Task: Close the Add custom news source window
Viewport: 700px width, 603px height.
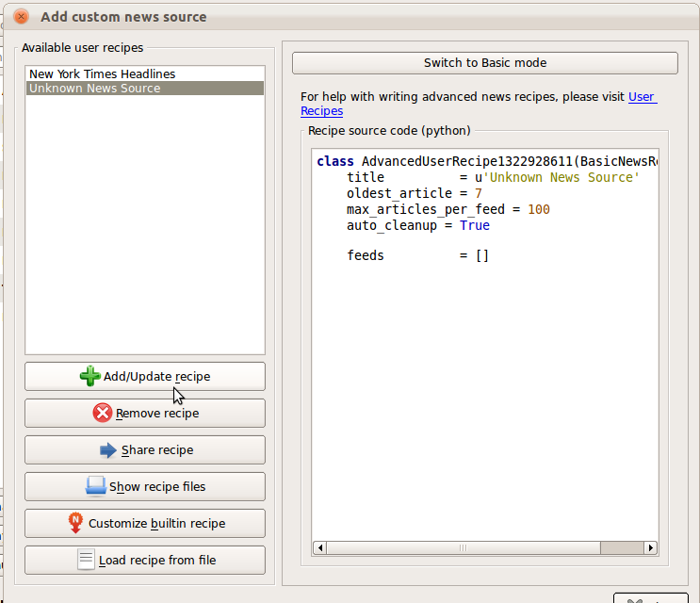Action: pyautogui.click(x=21, y=17)
